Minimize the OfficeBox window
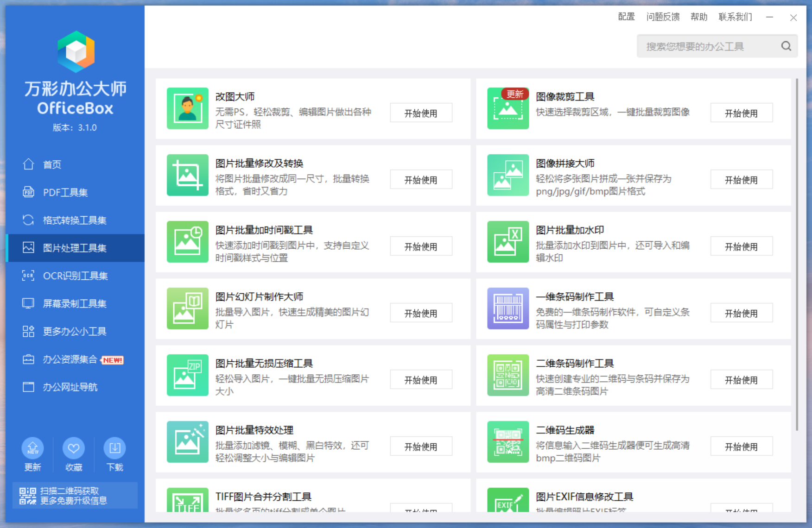The height and width of the screenshot is (528, 812). 769,17
